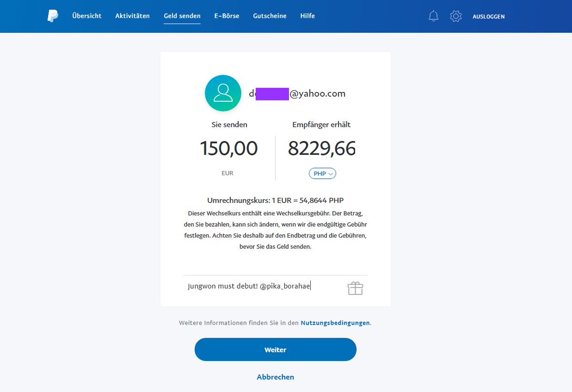Click the gift box icon in note field
572x392 pixels.
(356, 288)
